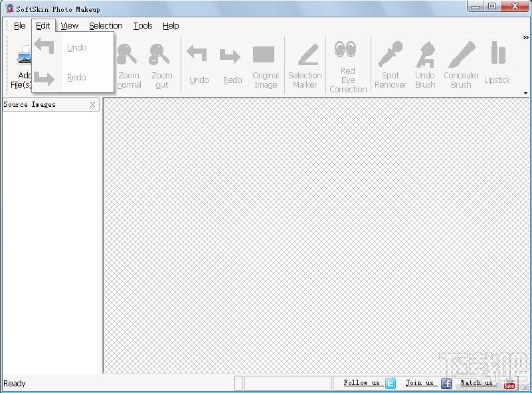Viewport: 532px width, 393px height.
Task: Open the View menu
Action: (x=70, y=26)
